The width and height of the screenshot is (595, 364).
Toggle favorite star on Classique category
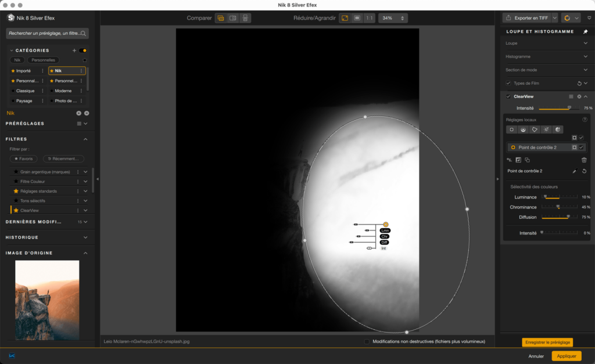tap(13, 91)
